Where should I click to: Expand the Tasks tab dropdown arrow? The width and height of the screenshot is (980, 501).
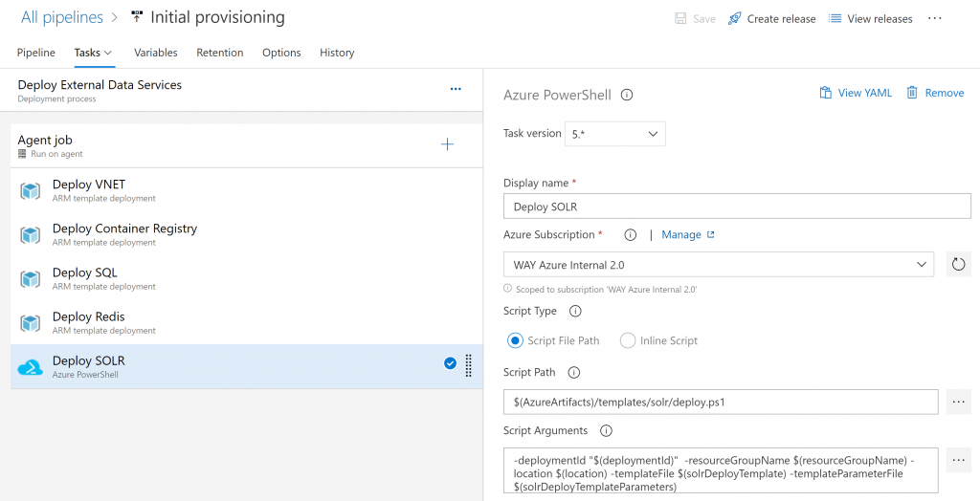108,53
